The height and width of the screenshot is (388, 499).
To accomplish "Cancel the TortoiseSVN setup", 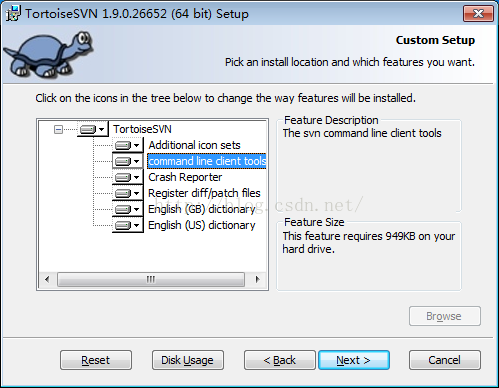I will (445, 360).
